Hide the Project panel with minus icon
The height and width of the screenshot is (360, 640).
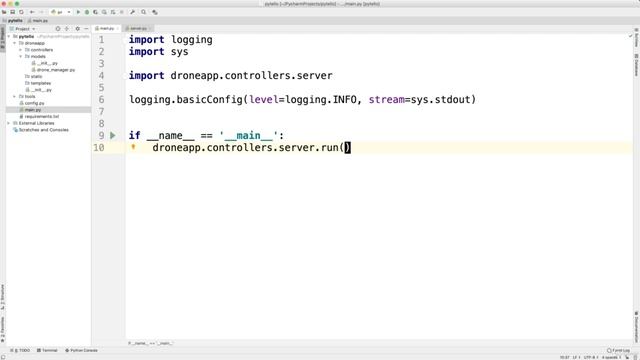click(x=86, y=29)
